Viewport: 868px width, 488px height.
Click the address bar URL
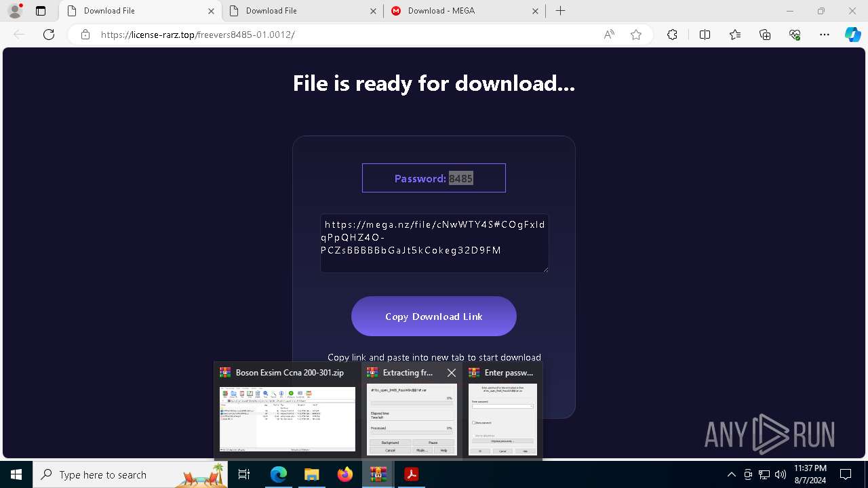click(x=198, y=35)
